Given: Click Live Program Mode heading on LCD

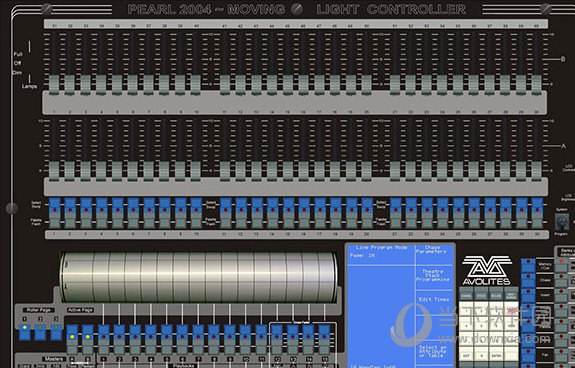Looking at the screenshot, I should pyautogui.click(x=381, y=248).
